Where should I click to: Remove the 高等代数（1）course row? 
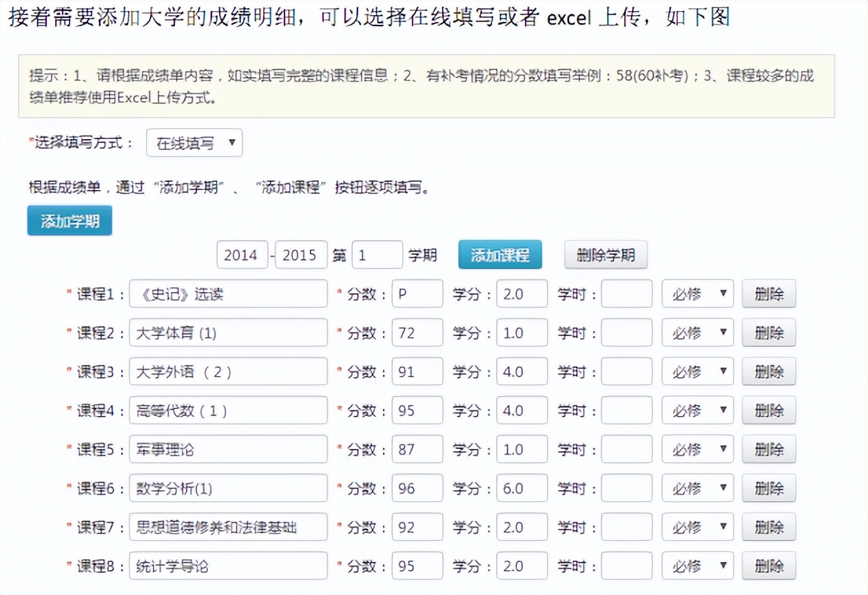click(x=768, y=410)
